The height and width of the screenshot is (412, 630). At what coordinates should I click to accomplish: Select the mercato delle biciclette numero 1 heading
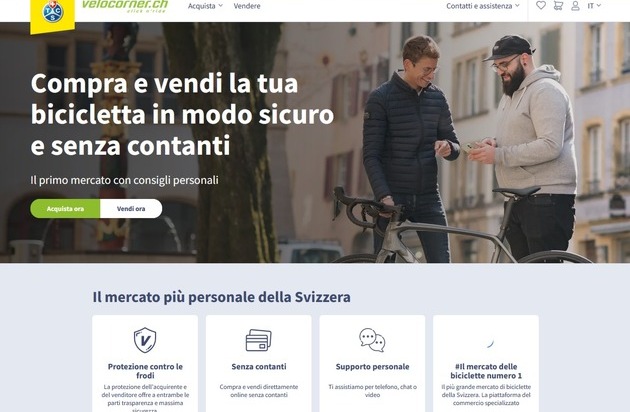tap(486, 371)
